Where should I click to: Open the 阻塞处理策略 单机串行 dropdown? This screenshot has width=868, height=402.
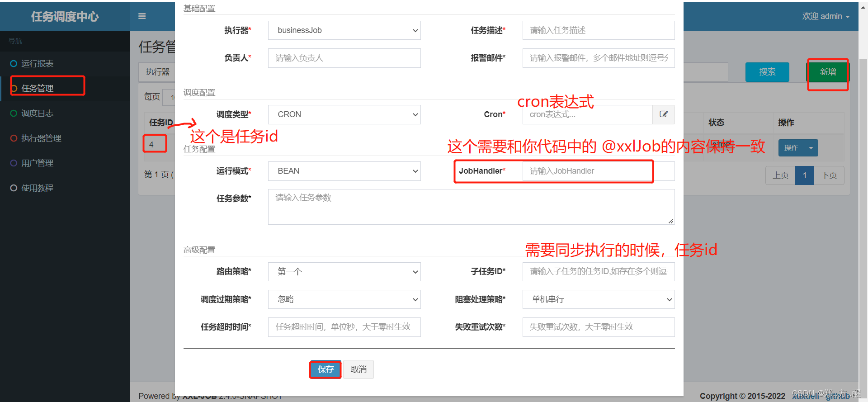(x=599, y=299)
